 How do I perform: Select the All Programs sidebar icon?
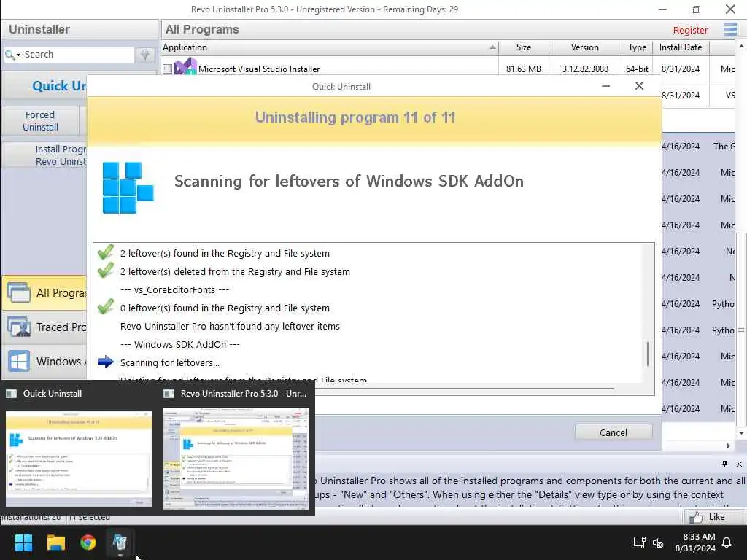coord(19,292)
